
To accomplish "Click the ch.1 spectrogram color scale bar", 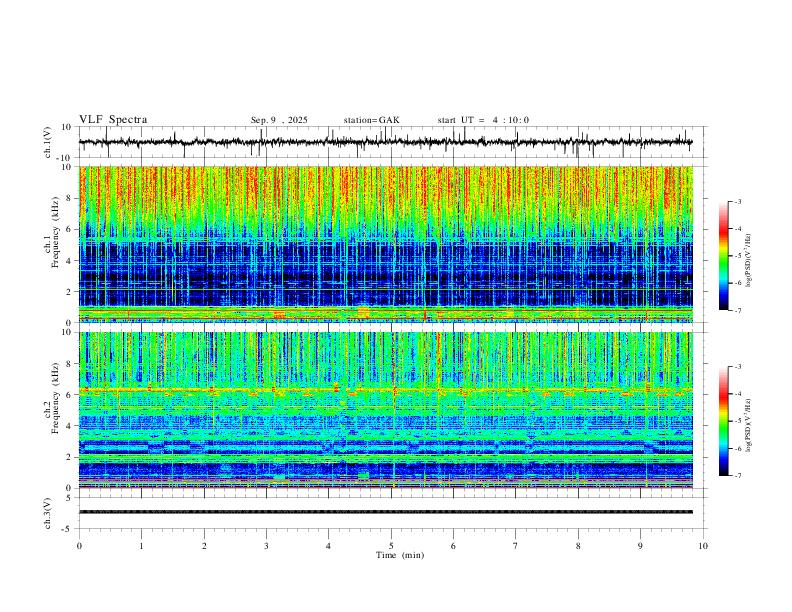I will [723, 256].
